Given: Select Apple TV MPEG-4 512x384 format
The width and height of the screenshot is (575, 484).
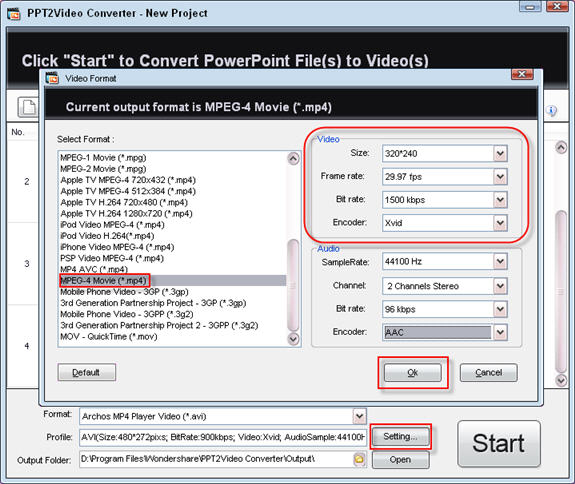Looking at the screenshot, I should click(x=128, y=191).
